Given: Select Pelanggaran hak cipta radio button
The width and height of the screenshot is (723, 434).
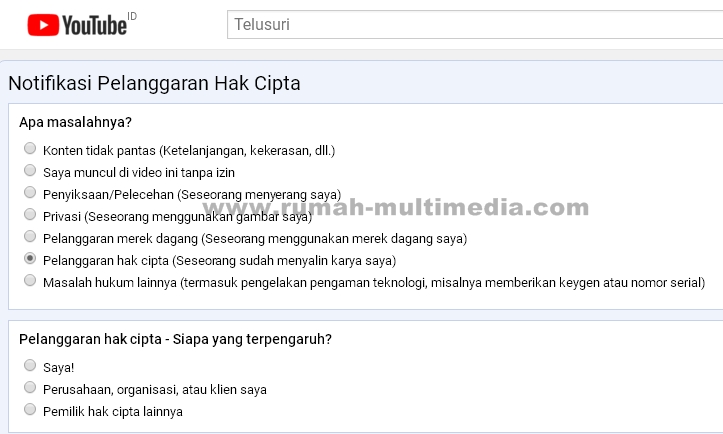Looking at the screenshot, I should pyautogui.click(x=30, y=258).
